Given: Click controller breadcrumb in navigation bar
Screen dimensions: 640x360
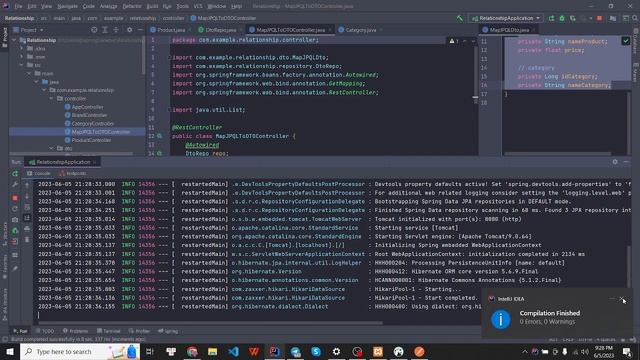Looking at the screenshot, I should click(x=173, y=18).
